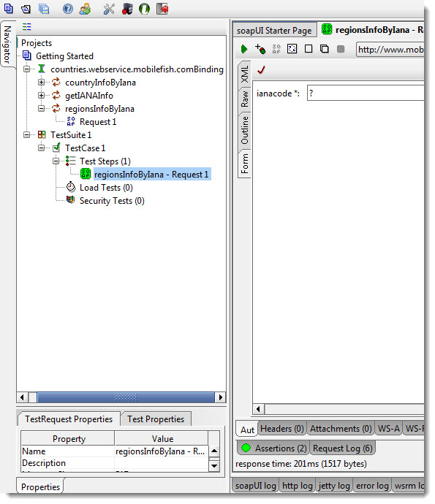Screen dimensions: 435x504
Task: Open the Request Log (6) tab
Action: click(x=342, y=448)
